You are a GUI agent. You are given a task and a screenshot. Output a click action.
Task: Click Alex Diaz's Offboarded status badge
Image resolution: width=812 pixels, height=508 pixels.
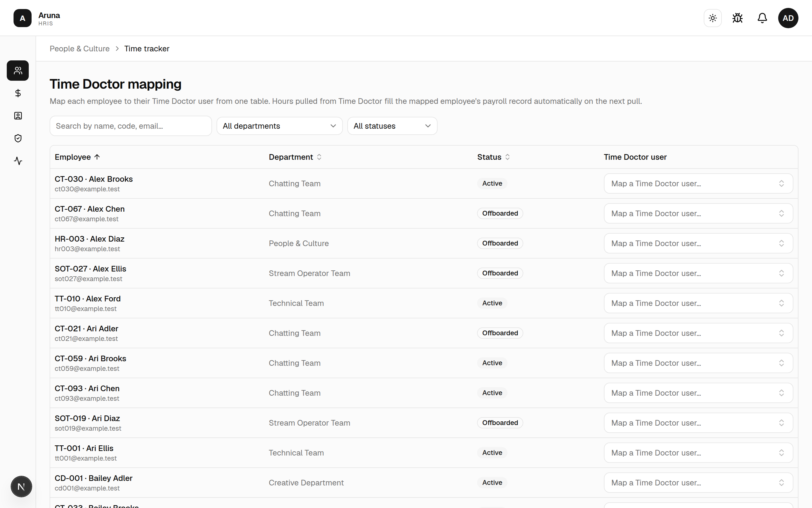[500, 243]
